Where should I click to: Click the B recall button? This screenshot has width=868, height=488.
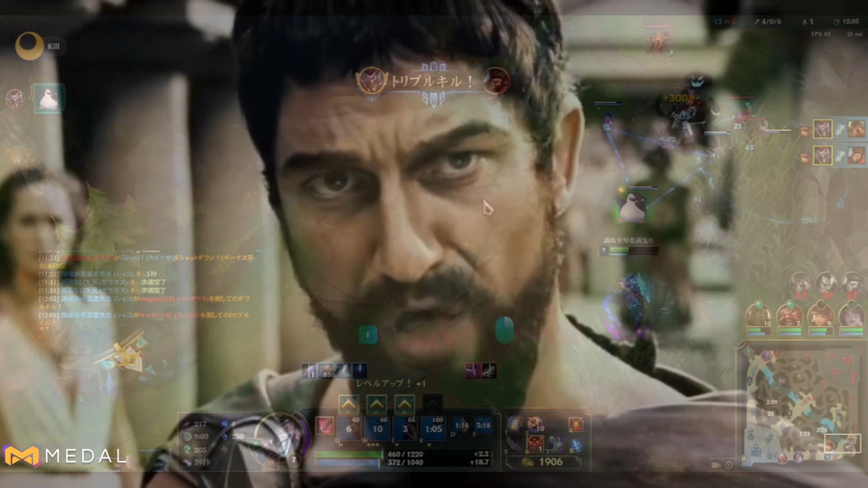(576, 445)
